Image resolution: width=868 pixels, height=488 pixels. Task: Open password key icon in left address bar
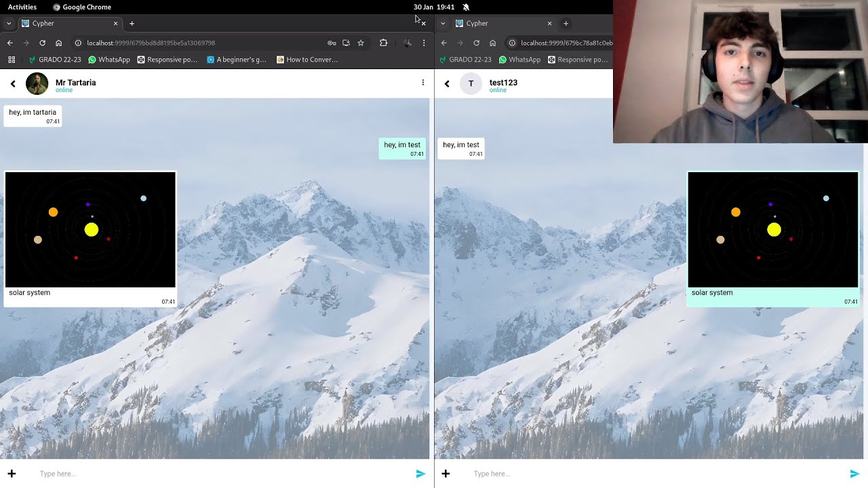(332, 43)
